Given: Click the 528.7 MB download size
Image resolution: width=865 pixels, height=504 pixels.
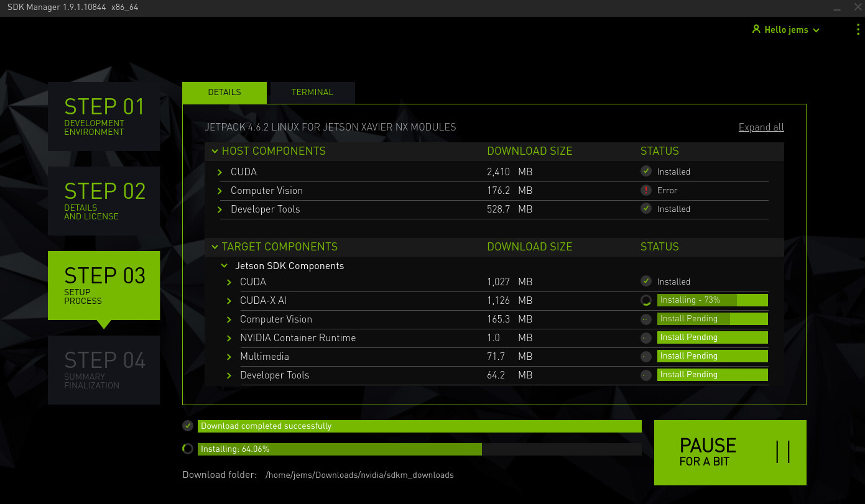Looking at the screenshot, I should point(509,209).
